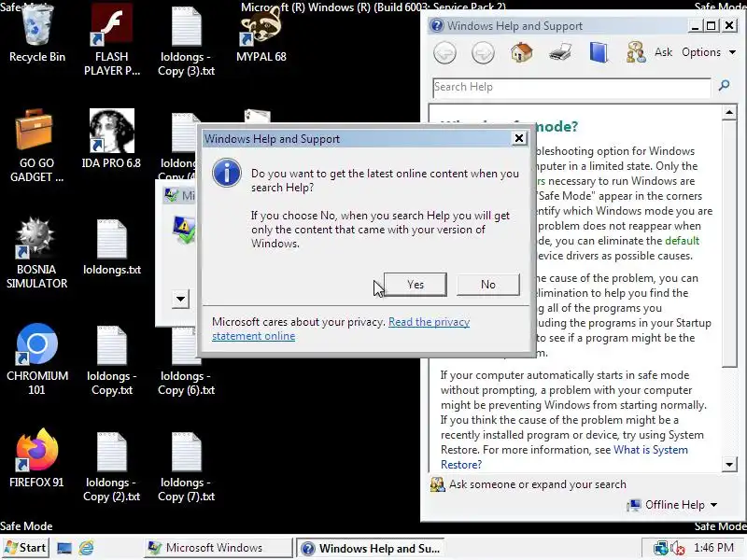
Task: Click the help pane scroll up arrow
Action: tap(729, 112)
